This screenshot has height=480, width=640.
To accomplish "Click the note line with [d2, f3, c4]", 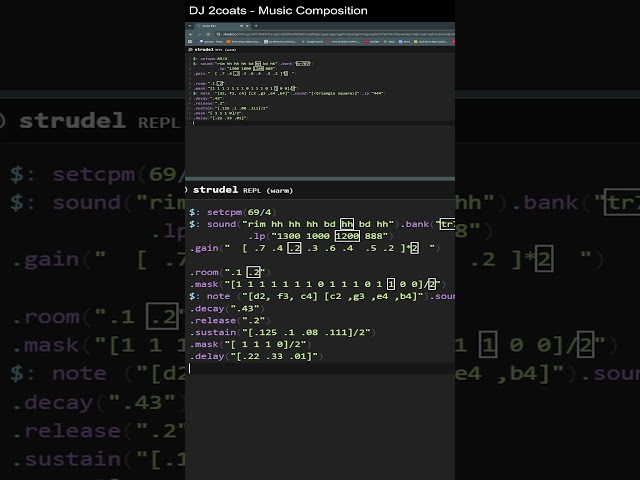I will [322, 296].
